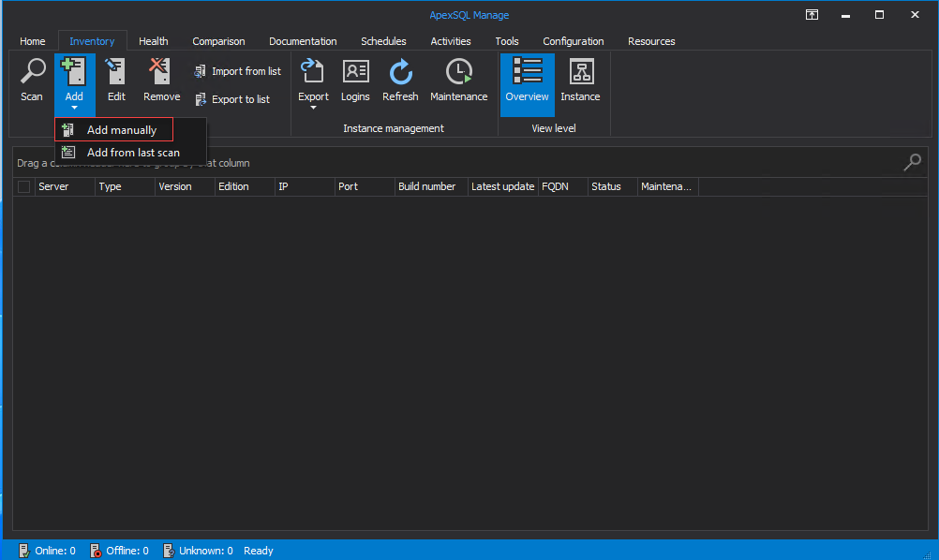Viewport: 939px width, 560px height.
Task: Maximize the ApexSQL Manage window
Action: point(879,15)
